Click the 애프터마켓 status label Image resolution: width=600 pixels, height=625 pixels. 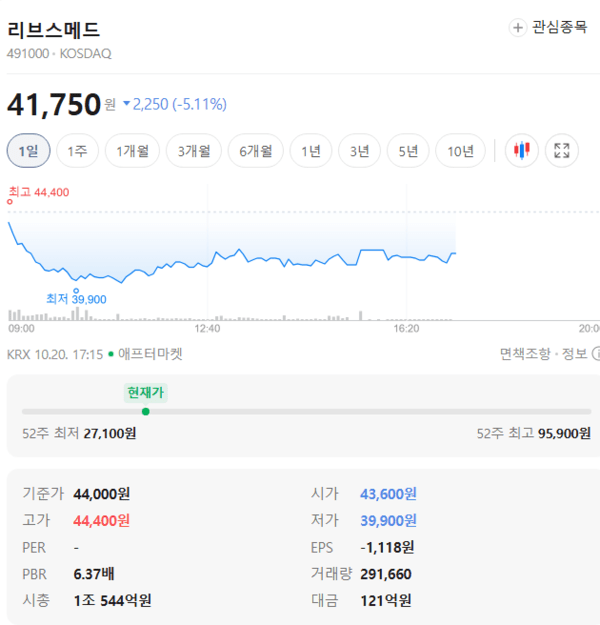pyautogui.click(x=150, y=354)
